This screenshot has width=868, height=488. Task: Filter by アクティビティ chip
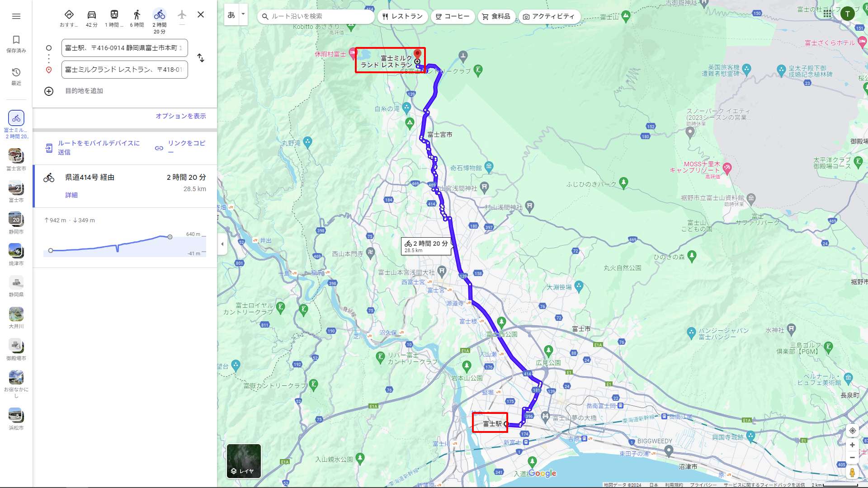(x=549, y=16)
